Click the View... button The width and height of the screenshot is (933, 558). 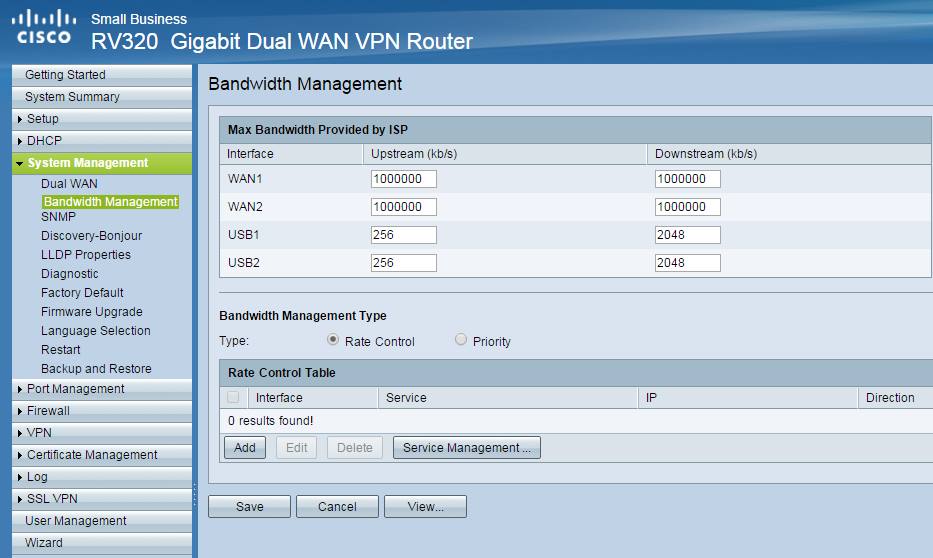[x=425, y=507]
